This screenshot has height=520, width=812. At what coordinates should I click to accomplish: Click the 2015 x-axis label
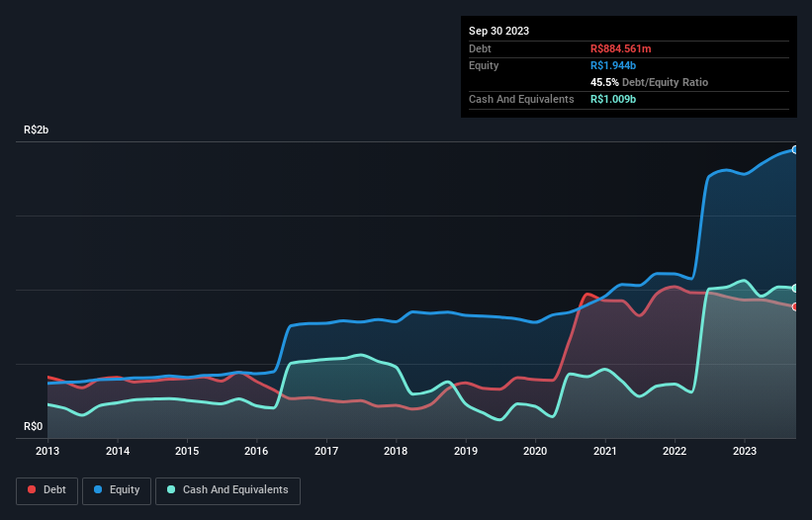coord(187,451)
